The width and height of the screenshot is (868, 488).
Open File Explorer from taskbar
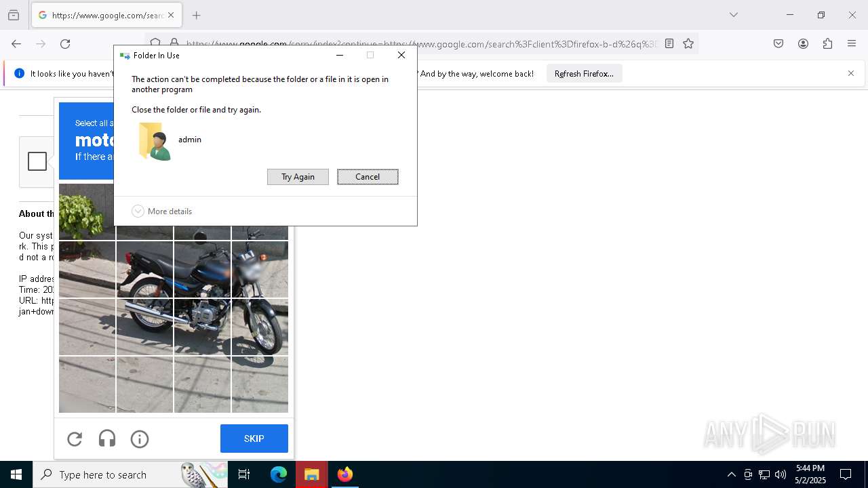tap(311, 474)
